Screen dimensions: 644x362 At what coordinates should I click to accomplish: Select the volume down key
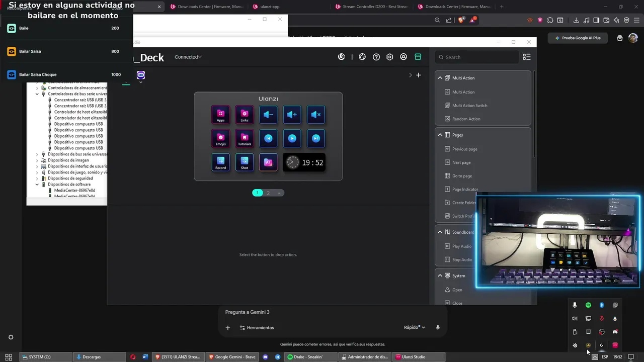(268, 115)
